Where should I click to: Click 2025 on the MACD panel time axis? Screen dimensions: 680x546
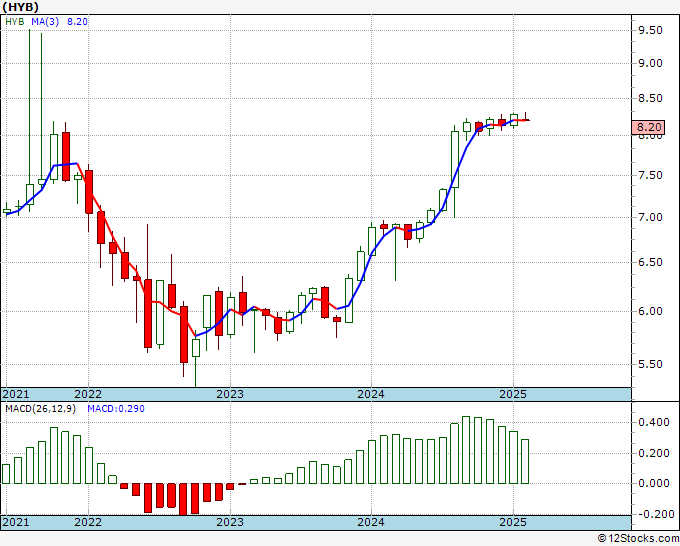pos(513,522)
